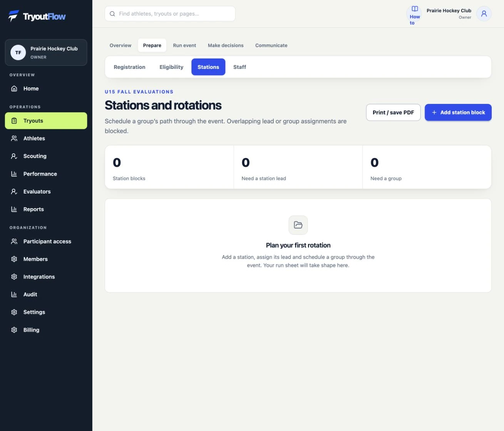Click the TryoutFlow logo icon
This screenshot has height=431, width=504.
point(13,16)
